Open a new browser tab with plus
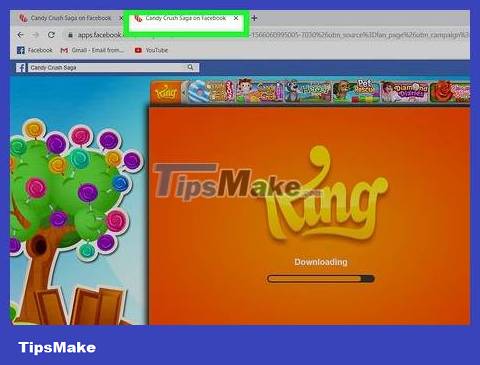Image resolution: width=480 pixels, height=365 pixels. click(254, 18)
